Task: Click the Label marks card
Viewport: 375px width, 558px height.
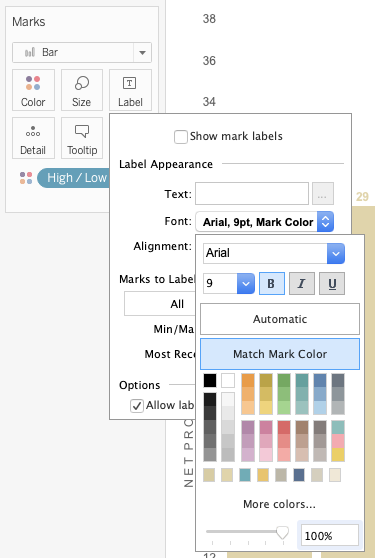Action: coord(130,90)
